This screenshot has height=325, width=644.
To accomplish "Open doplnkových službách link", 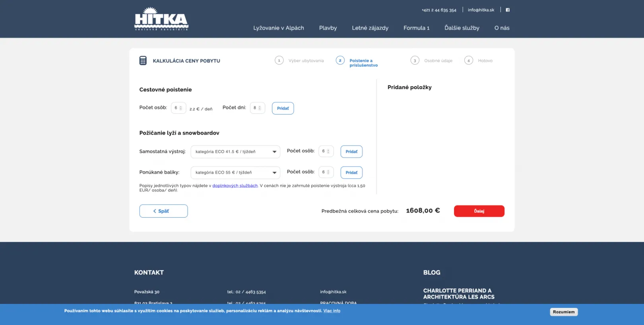I will pyautogui.click(x=235, y=186).
